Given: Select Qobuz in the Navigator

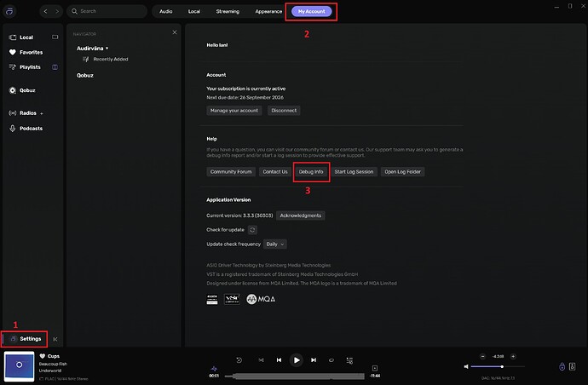Looking at the screenshot, I should pyautogui.click(x=85, y=75).
